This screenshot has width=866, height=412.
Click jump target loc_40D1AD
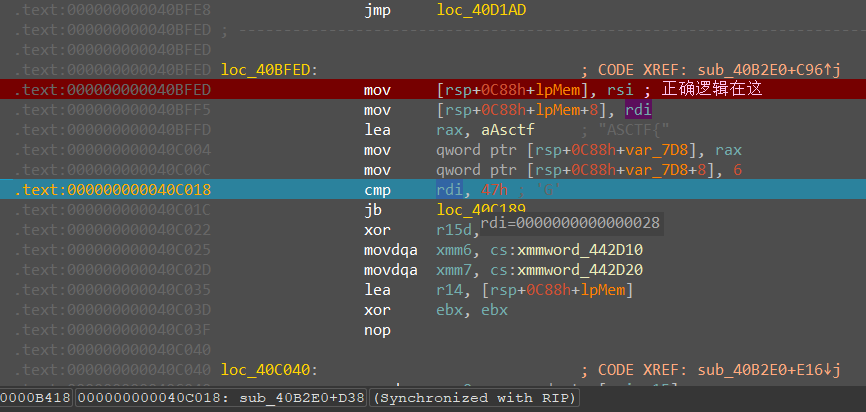point(481,10)
